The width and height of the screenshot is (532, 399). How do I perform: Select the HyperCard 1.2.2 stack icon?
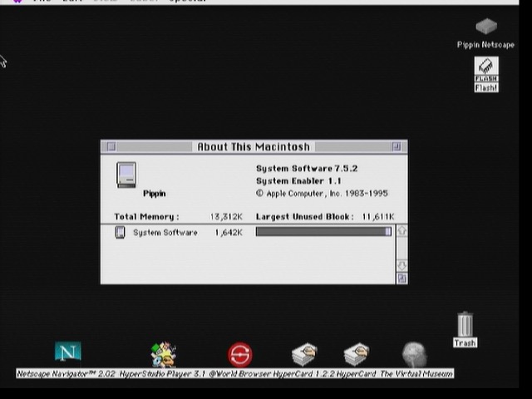click(x=304, y=355)
